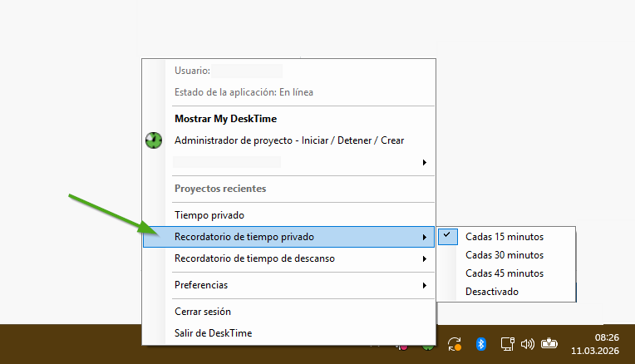Click the battery power tray icon

[x=549, y=343]
